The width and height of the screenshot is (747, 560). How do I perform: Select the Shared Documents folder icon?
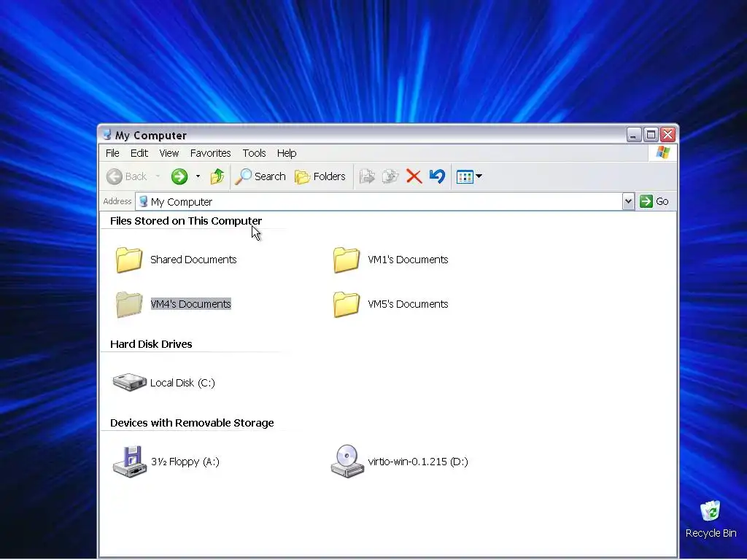pyautogui.click(x=129, y=260)
